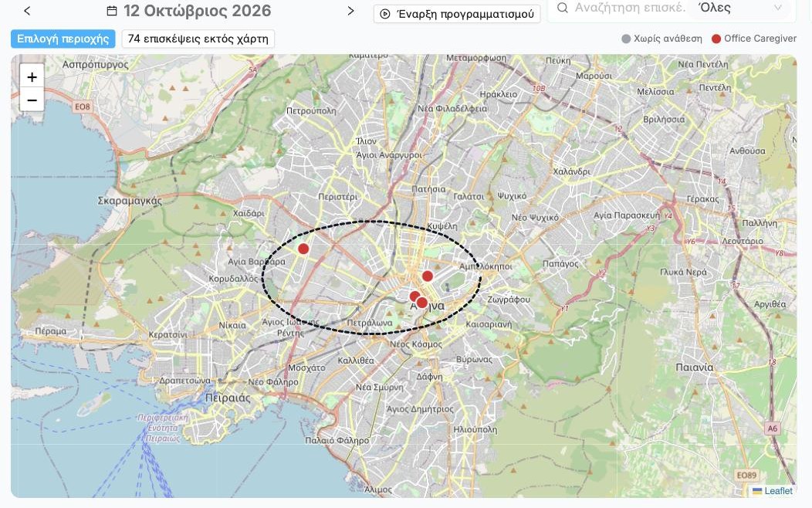This screenshot has width=812, height=508.
Task: Go to next day with right chevron
Action: [x=350, y=11]
